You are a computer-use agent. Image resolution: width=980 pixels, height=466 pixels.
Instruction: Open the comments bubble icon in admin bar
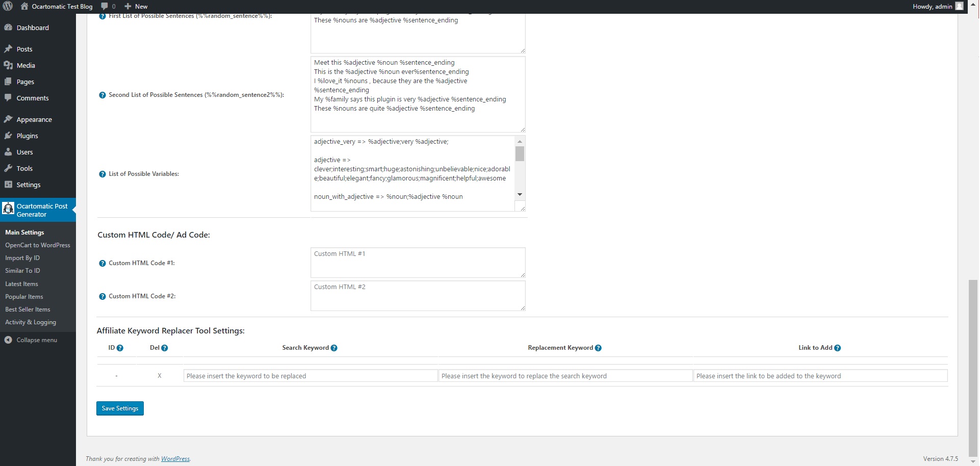click(105, 7)
